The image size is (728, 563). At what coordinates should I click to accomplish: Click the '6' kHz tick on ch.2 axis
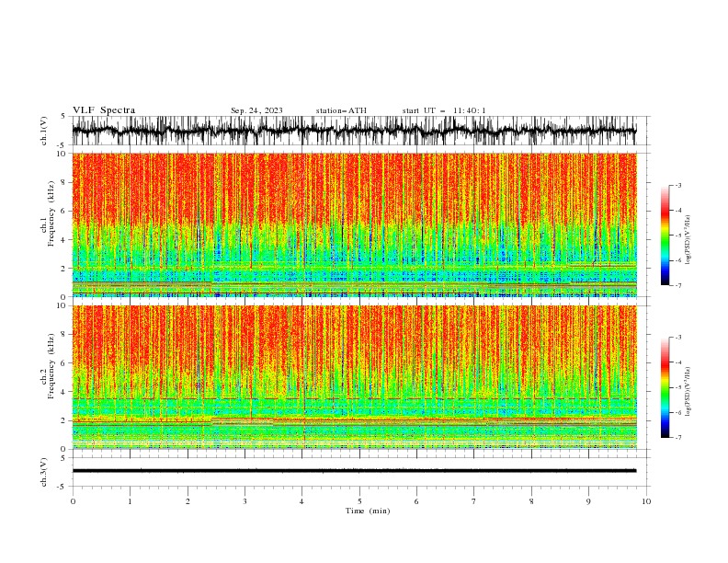point(65,363)
